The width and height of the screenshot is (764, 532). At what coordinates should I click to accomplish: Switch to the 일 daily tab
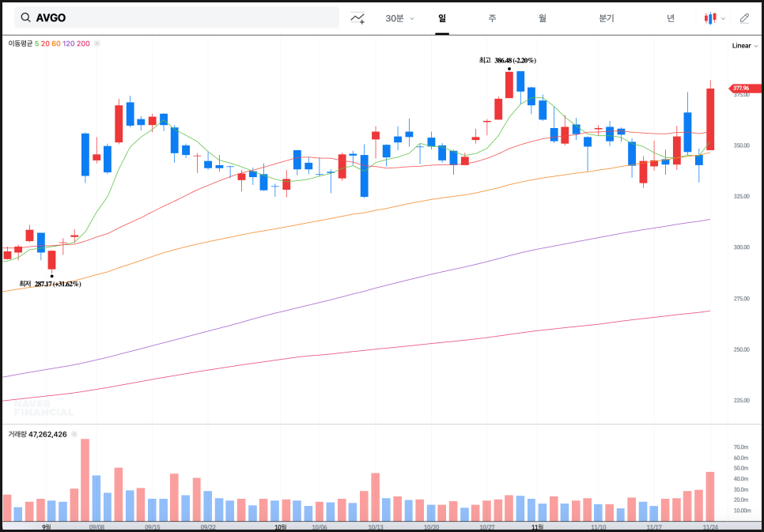(x=442, y=18)
